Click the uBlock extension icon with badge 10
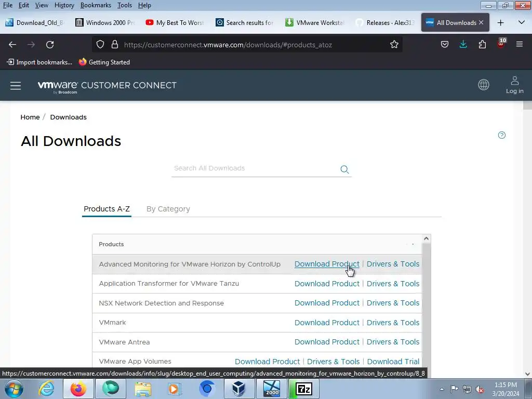This screenshot has width=532, height=399. tap(501, 44)
